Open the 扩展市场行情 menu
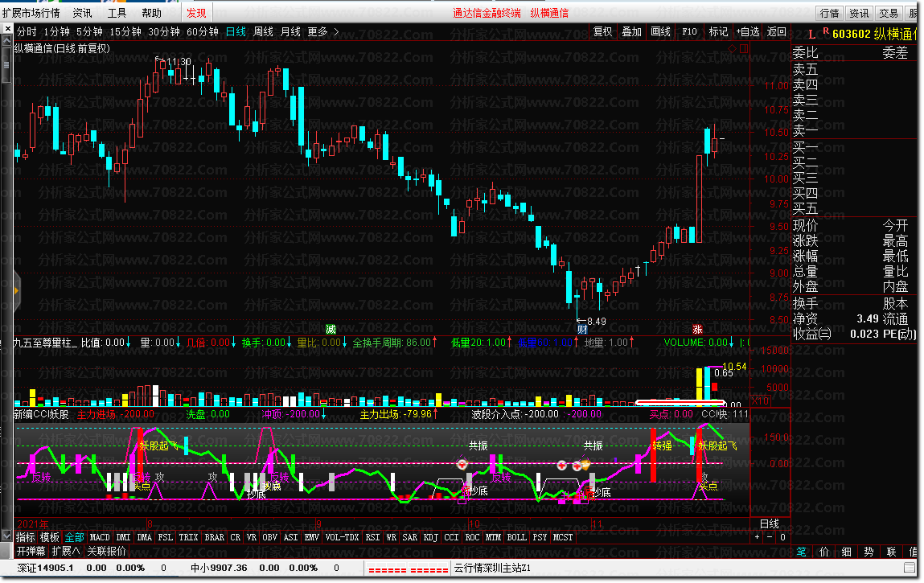Screen dimensions: 924x583 31,12
